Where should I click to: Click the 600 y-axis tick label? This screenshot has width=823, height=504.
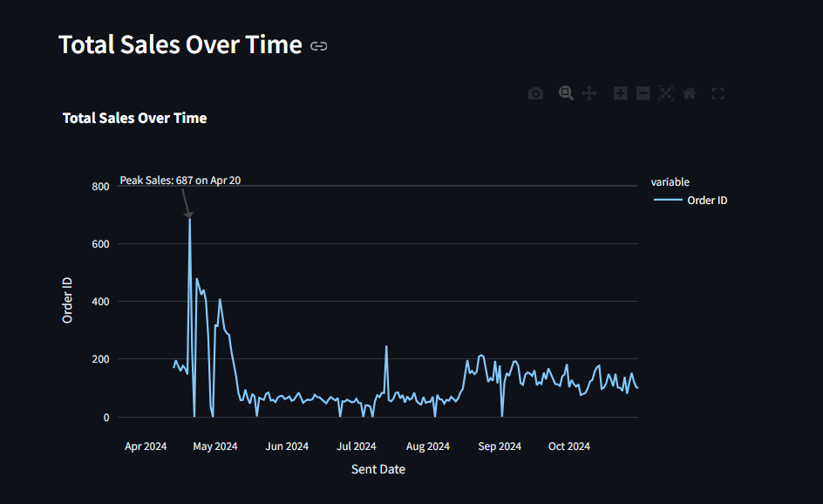tap(100, 244)
